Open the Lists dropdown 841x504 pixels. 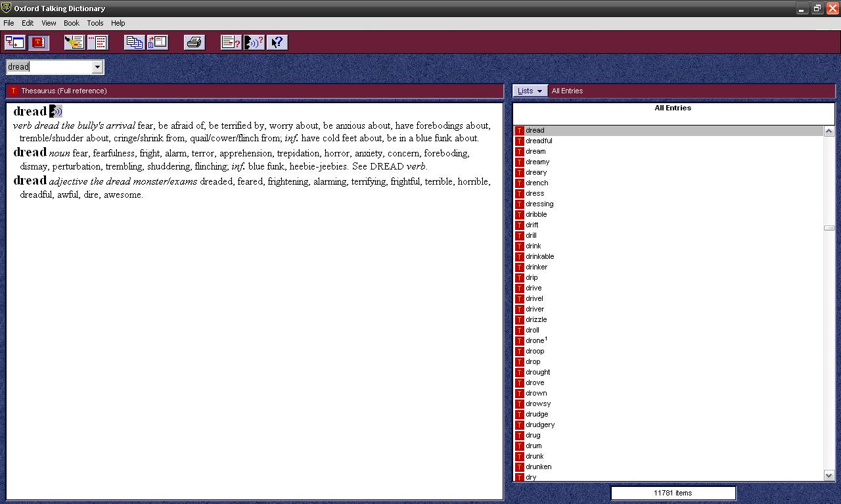[x=530, y=91]
